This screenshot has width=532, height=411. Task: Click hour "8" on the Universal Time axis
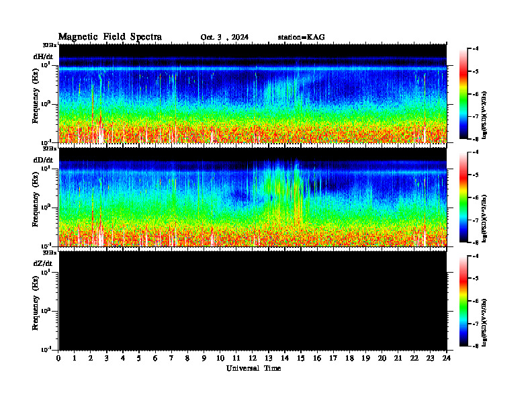[187, 358]
